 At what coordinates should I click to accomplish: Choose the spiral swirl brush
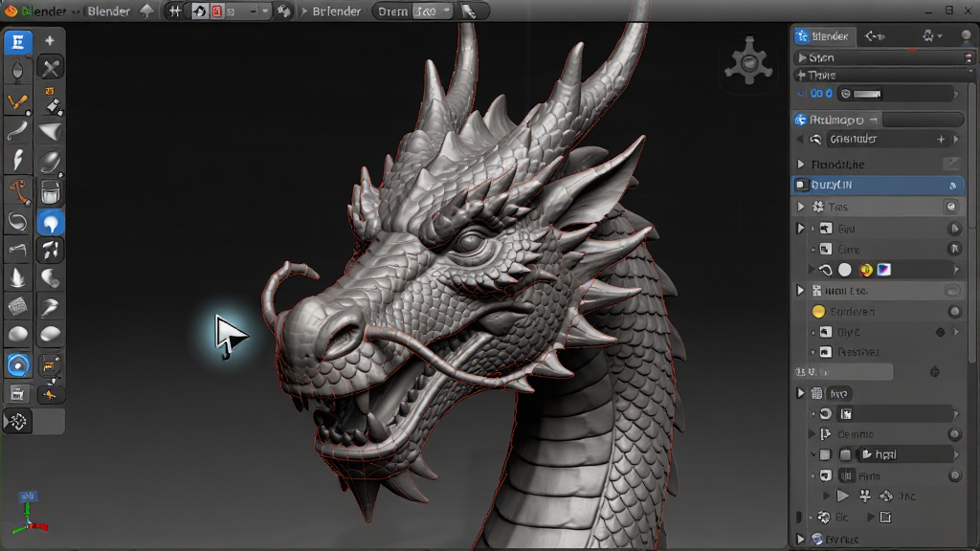[17, 222]
